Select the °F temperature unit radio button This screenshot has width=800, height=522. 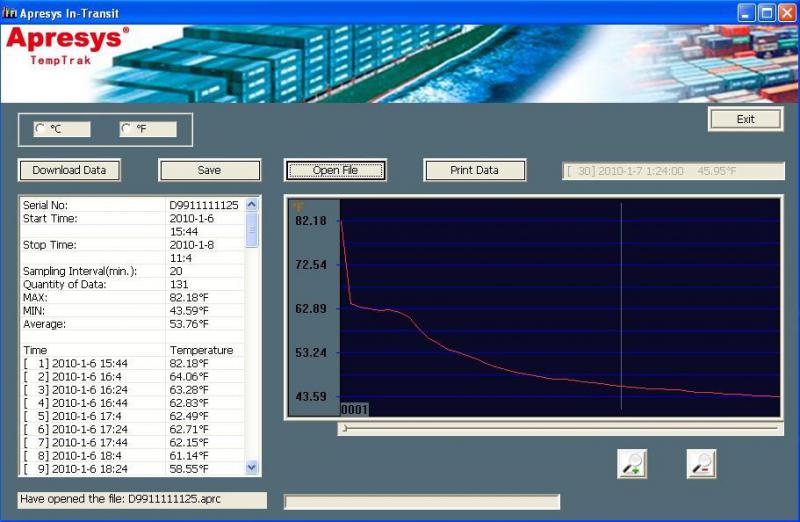[x=126, y=129]
